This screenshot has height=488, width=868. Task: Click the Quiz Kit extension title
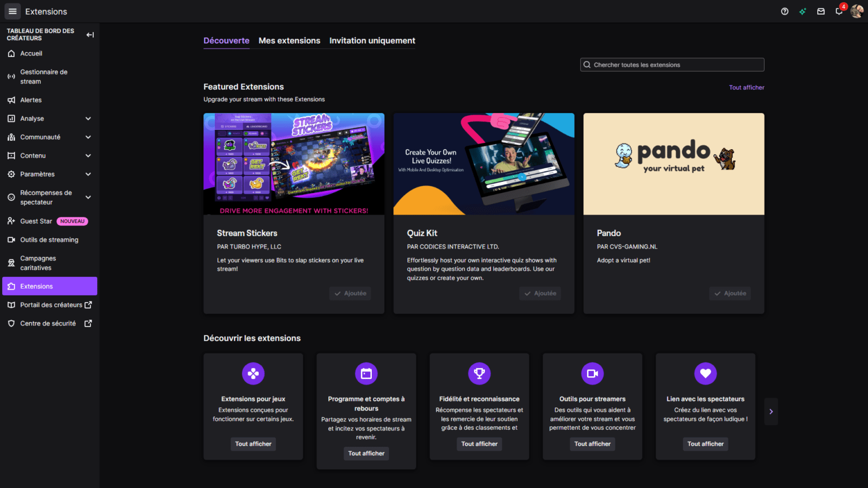coord(422,233)
